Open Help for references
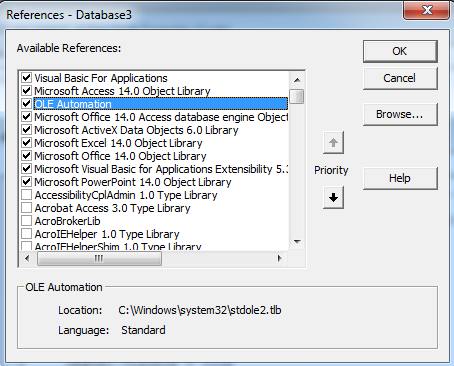The width and height of the screenshot is (454, 366). pos(400,178)
